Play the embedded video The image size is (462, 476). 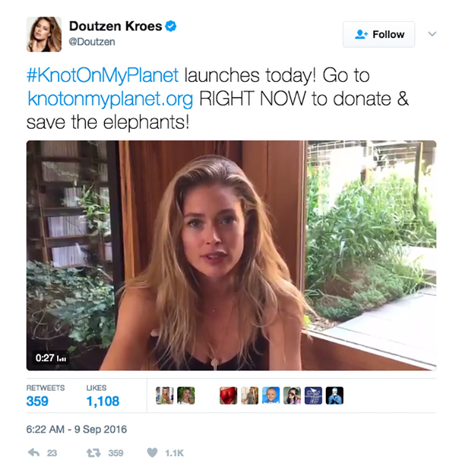pos(232,255)
